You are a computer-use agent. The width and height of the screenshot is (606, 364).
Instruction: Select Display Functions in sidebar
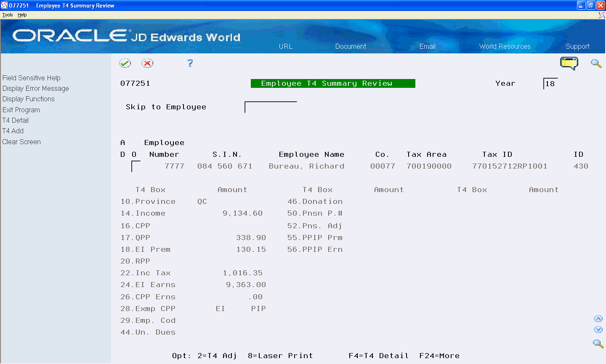29,99
